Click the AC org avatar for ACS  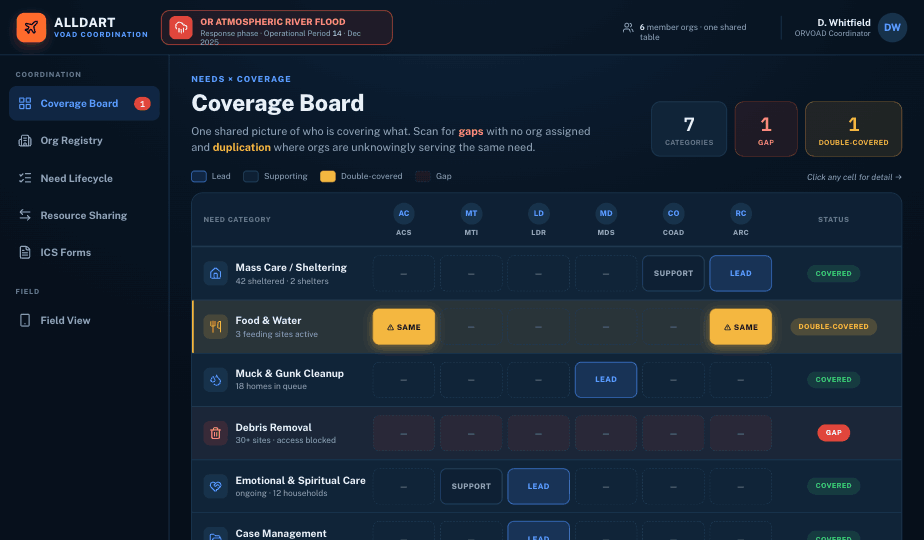404,213
